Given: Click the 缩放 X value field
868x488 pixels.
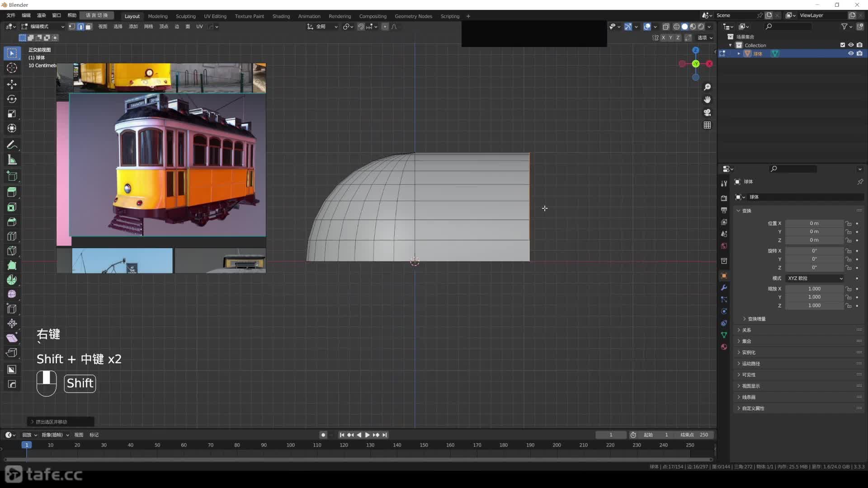Looking at the screenshot, I should click(814, 289).
